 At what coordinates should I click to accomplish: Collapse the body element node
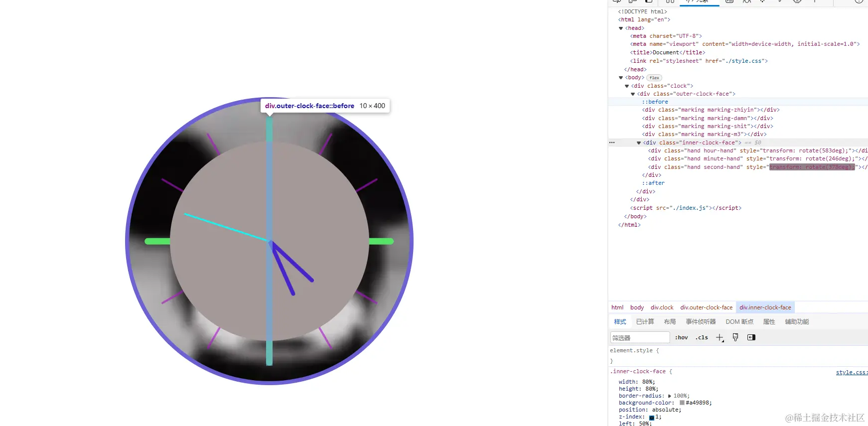(621, 78)
